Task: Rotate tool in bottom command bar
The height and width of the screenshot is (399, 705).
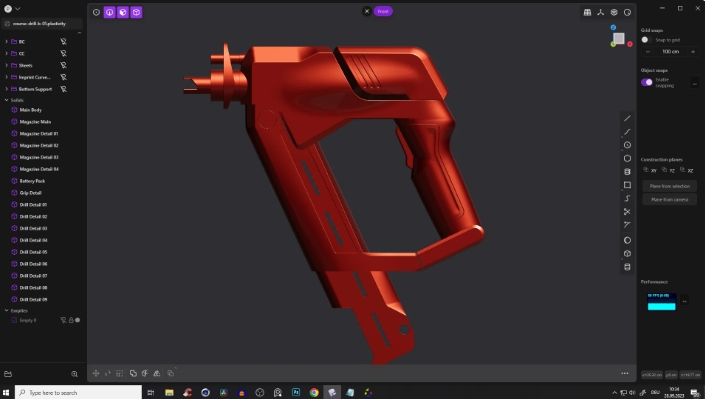Action: click(x=107, y=373)
